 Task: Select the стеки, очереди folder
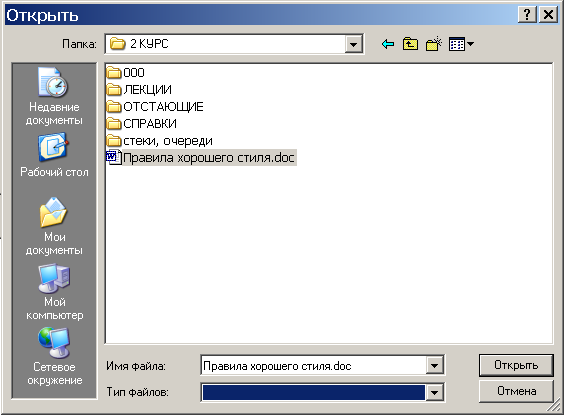pyautogui.click(x=160, y=141)
